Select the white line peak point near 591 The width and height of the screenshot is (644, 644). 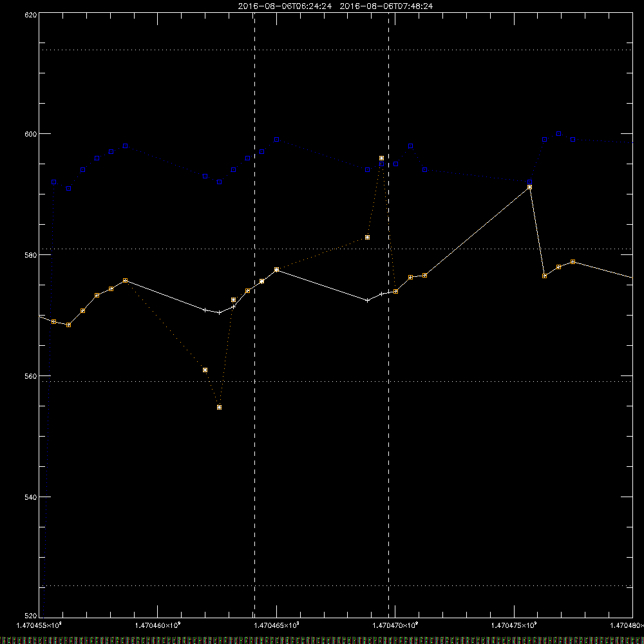pyautogui.click(x=529, y=187)
